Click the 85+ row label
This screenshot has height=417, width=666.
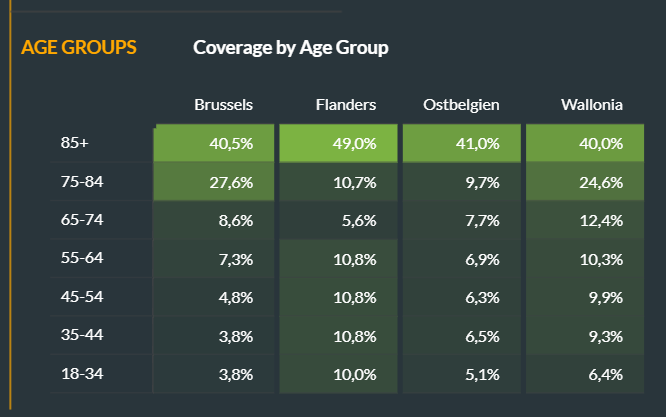(x=75, y=143)
